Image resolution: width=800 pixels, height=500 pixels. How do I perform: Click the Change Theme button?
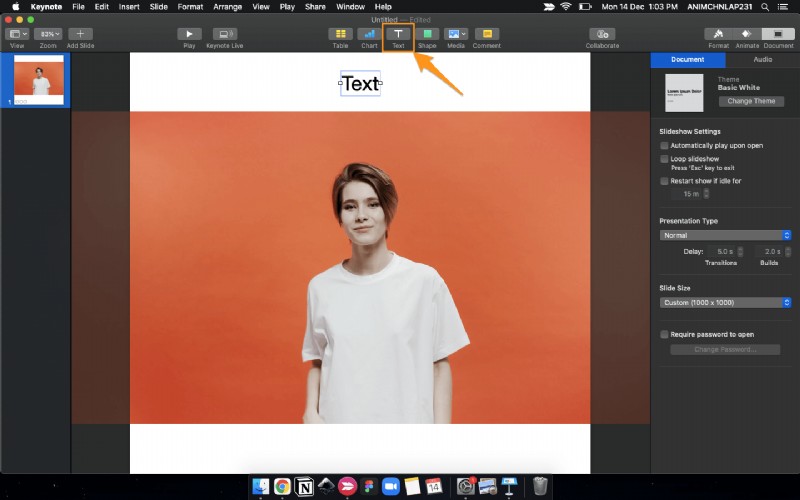[x=751, y=101]
